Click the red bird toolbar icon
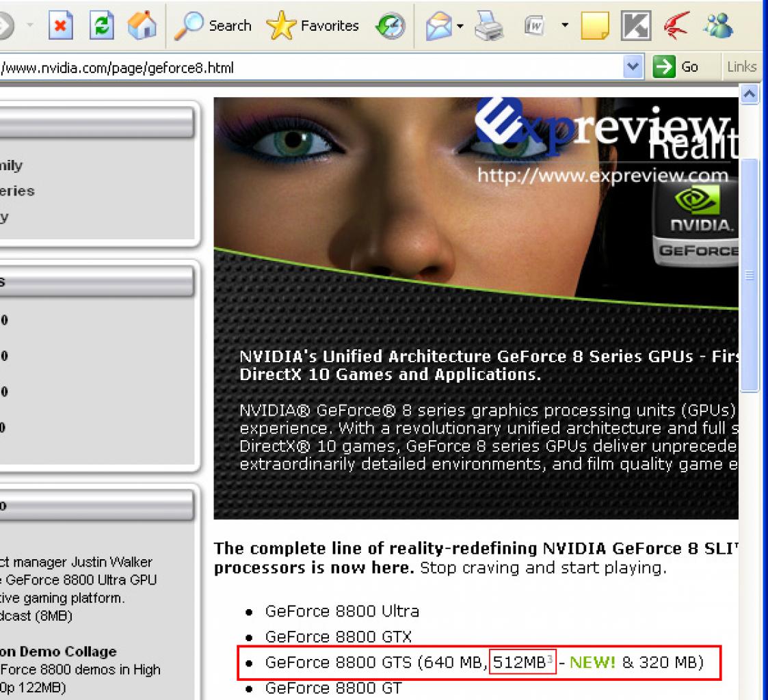 [x=677, y=25]
